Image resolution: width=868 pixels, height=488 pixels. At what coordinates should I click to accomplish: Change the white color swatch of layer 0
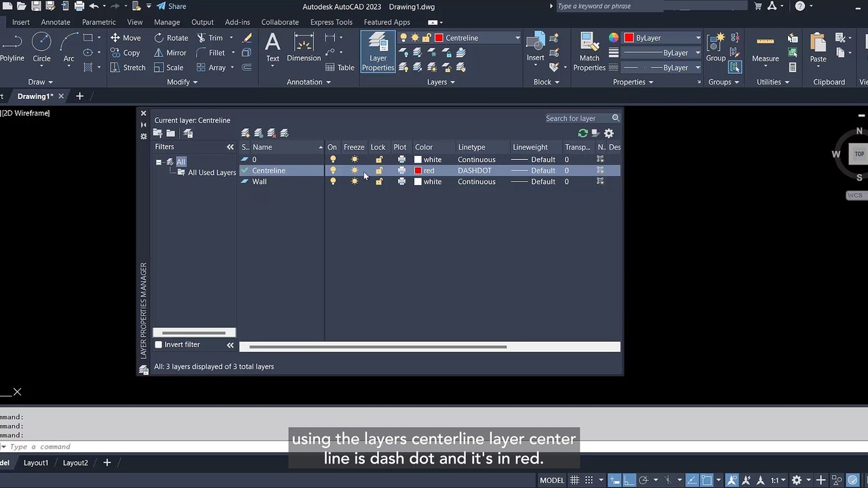tap(418, 160)
